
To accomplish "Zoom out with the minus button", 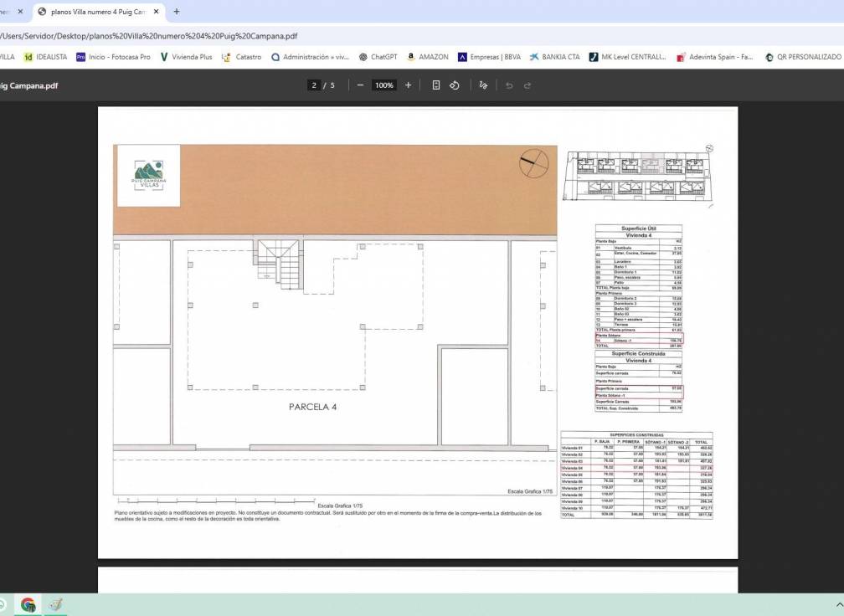I will pos(360,85).
